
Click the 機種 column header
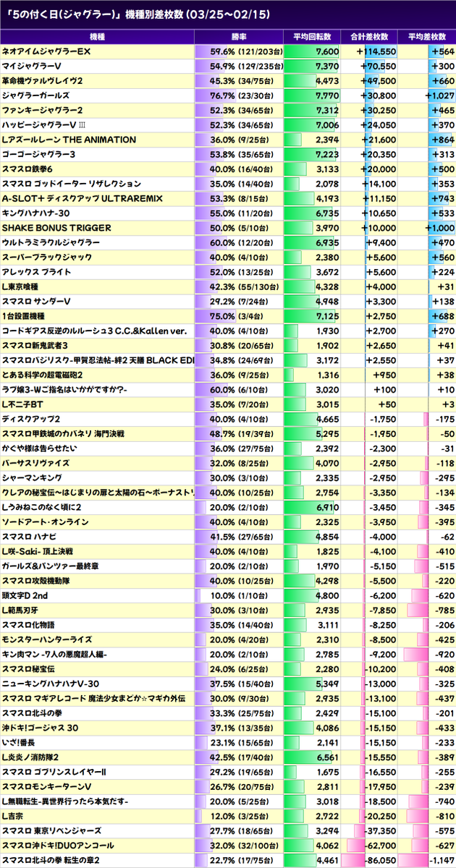click(x=98, y=36)
